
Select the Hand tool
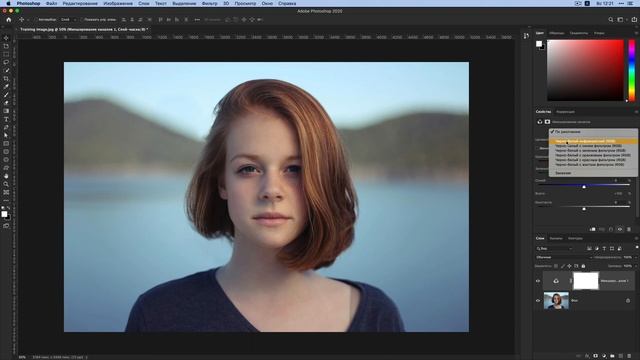[6, 176]
